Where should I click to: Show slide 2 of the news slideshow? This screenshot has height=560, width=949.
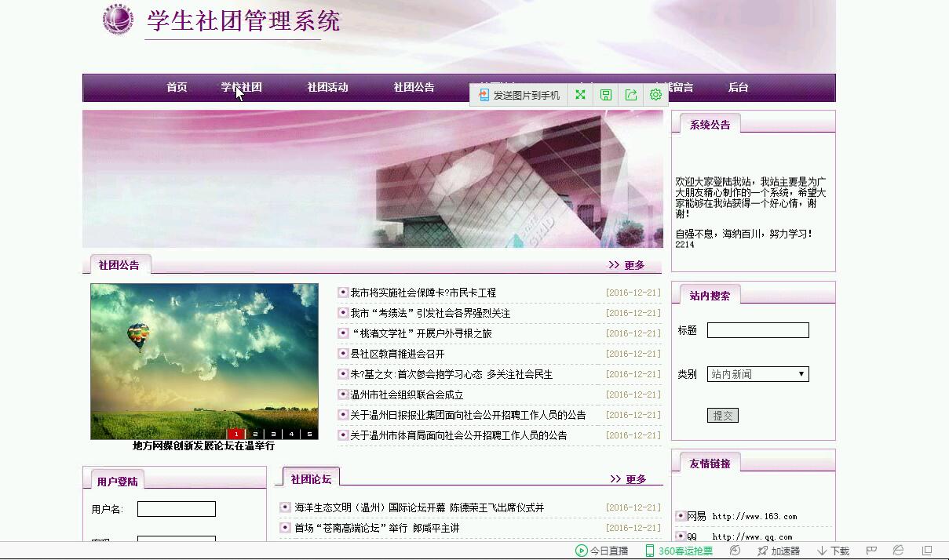(x=255, y=434)
